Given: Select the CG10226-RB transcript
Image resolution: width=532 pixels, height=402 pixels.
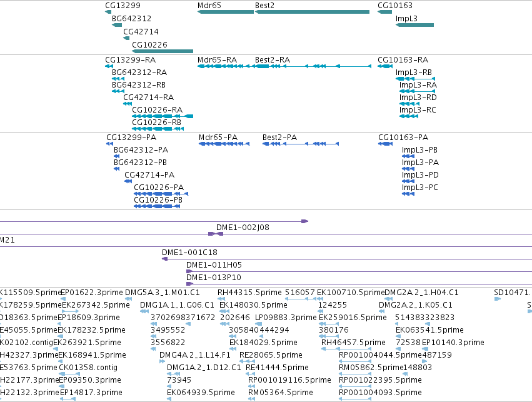Looking at the screenshot, I should pos(156,123).
